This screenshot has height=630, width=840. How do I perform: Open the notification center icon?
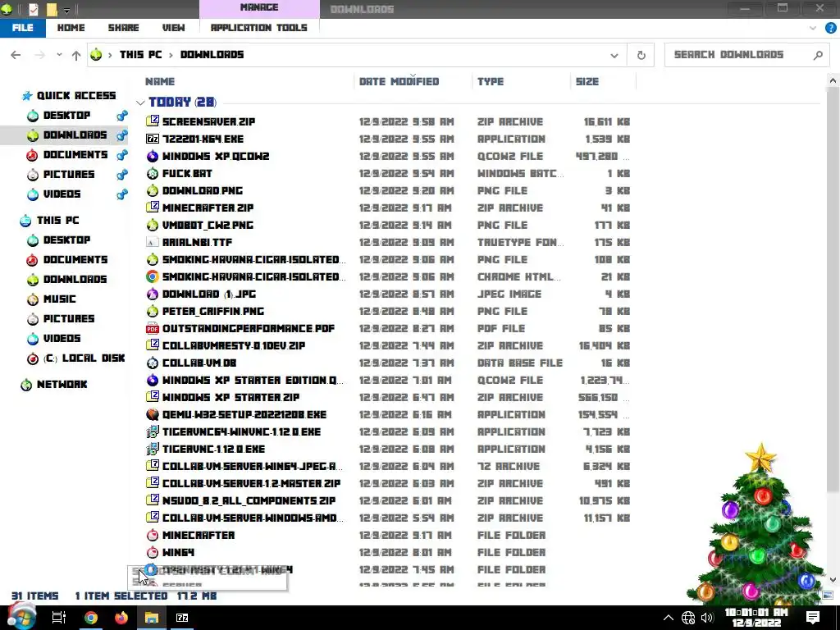point(813,617)
